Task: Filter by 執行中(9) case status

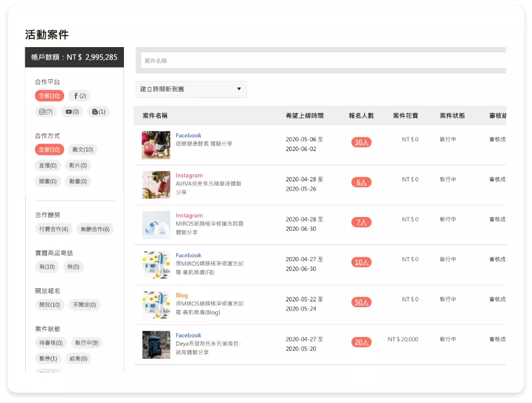Action: [87, 343]
